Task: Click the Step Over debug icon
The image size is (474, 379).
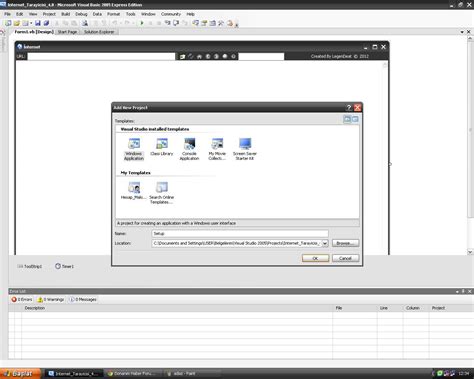Action: coord(176,23)
